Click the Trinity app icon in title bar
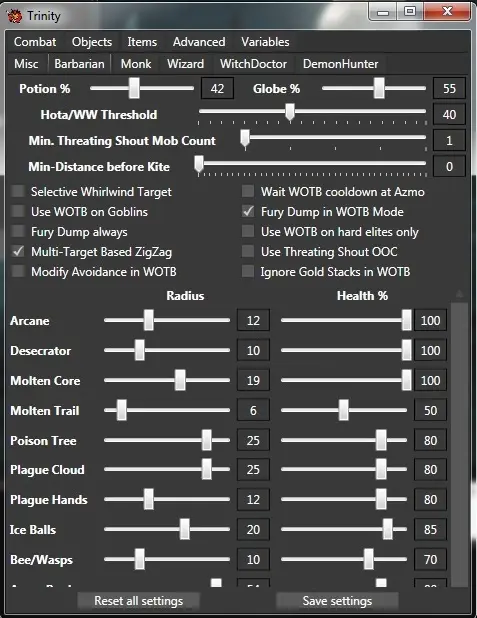 tap(14, 16)
